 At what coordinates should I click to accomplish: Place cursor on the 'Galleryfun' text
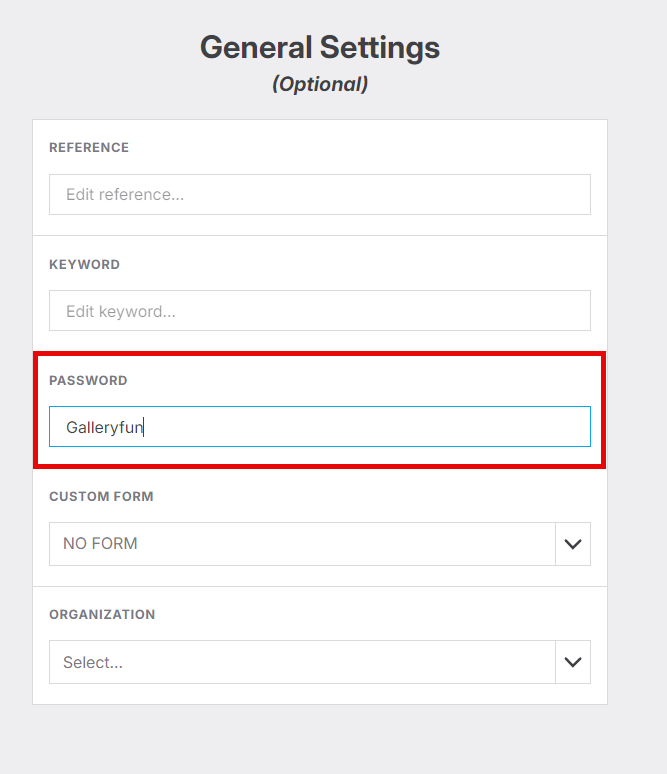point(105,428)
